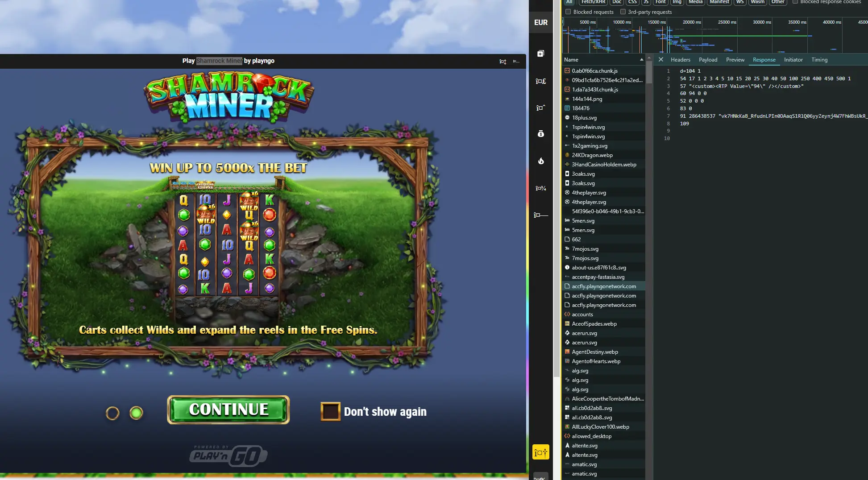
Task: Open the Headers tab
Action: [x=680, y=60]
